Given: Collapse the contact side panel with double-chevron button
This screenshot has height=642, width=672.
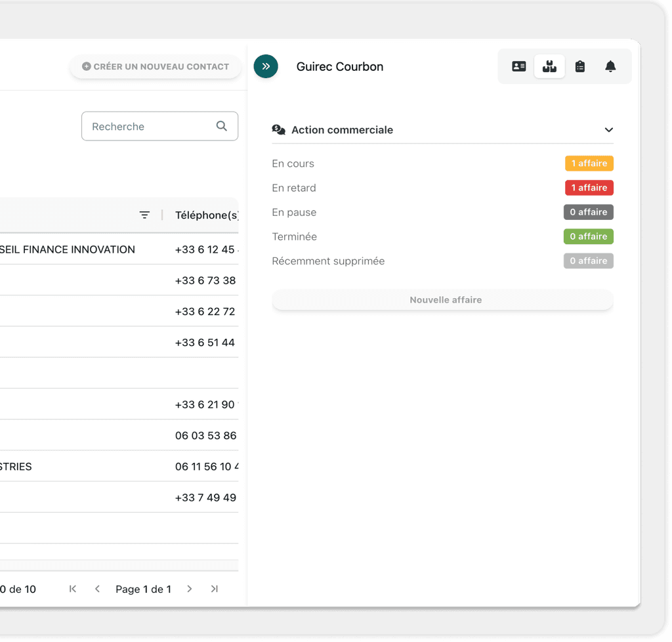Looking at the screenshot, I should coord(266,66).
